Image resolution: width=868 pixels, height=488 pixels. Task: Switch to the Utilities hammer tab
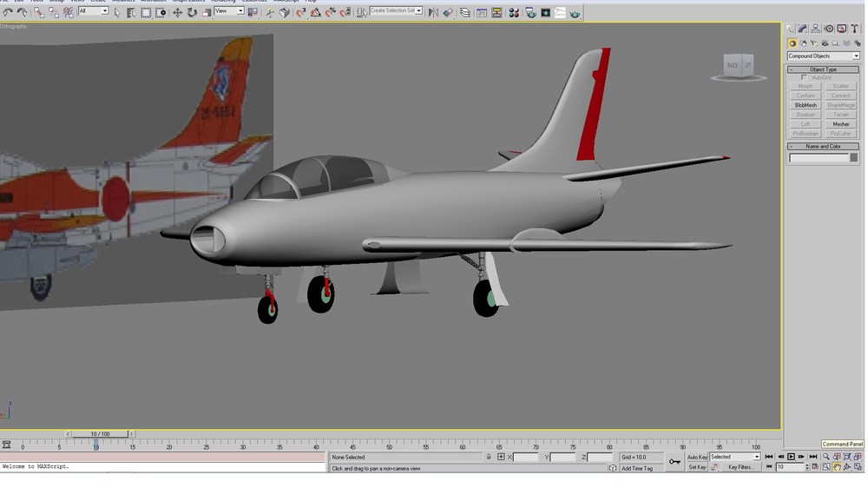tap(855, 29)
